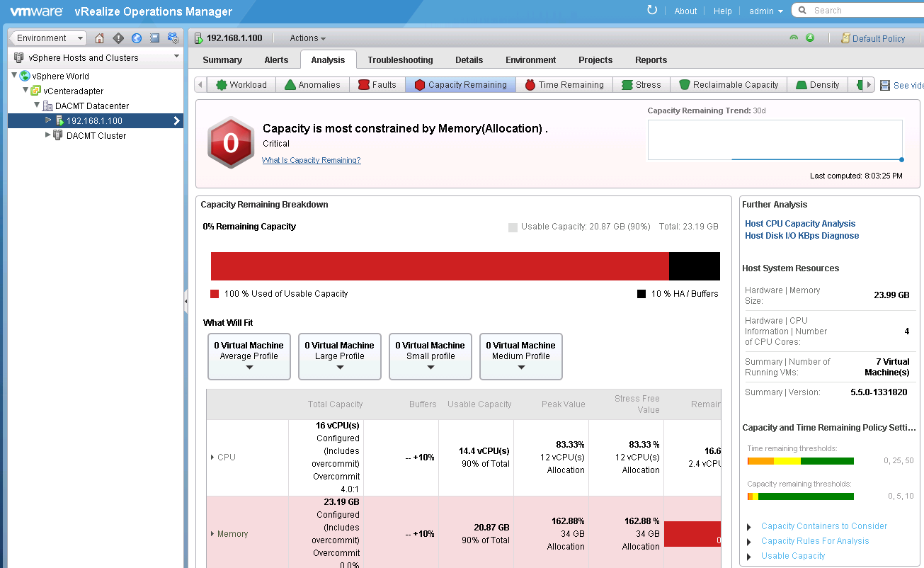Click the DACMT Cluster icon in tree
Screen dimensions: 924x568
[x=58, y=135]
